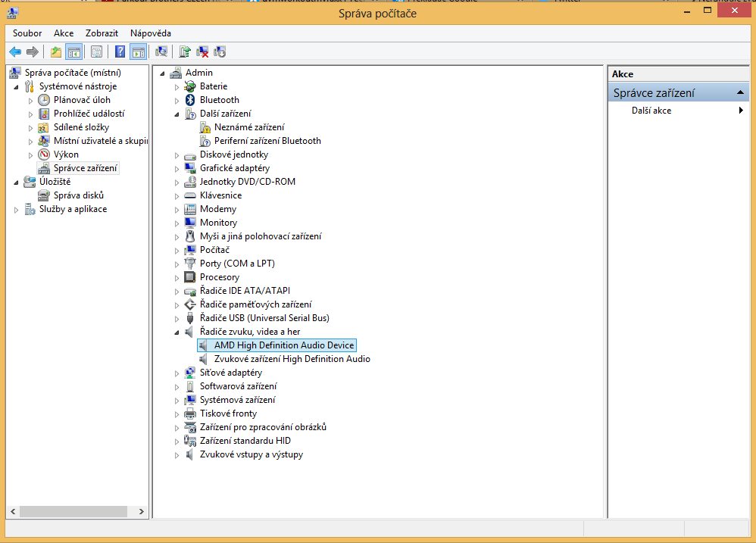Select Zařízení pro zpracování obrázků
The width and height of the screenshot is (756, 543).
coord(264,427)
